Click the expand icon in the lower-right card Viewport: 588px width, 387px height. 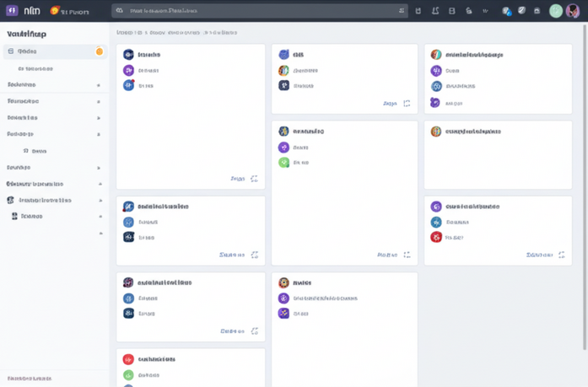pyautogui.click(x=561, y=255)
